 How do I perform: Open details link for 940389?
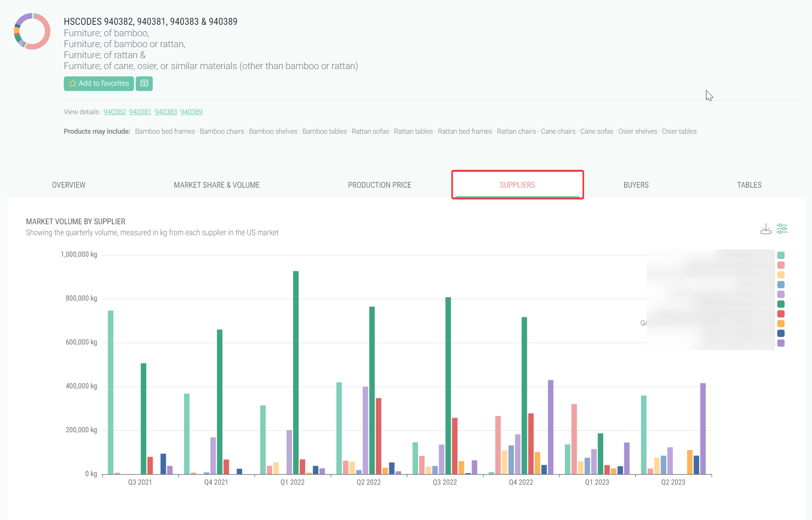pos(191,112)
